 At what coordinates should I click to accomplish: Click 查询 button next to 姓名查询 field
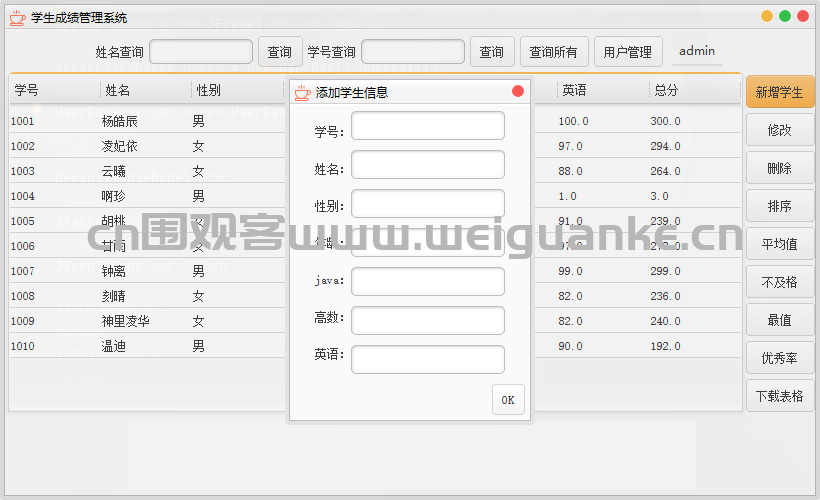(x=280, y=52)
